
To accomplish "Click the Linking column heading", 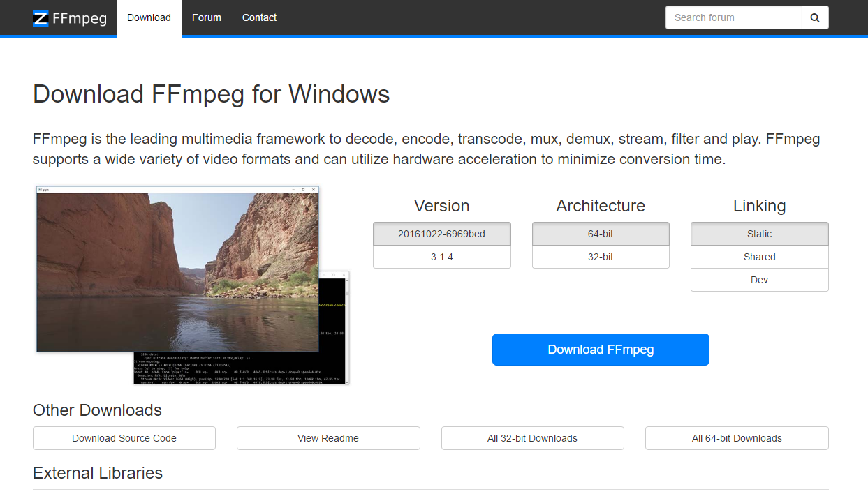I will (760, 206).
